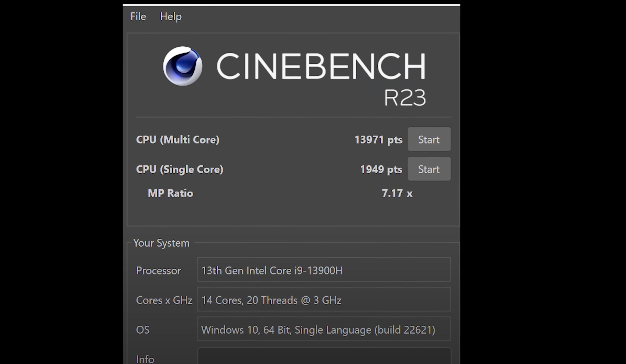Select the CPU (Multi Core) label

(178, 140)
